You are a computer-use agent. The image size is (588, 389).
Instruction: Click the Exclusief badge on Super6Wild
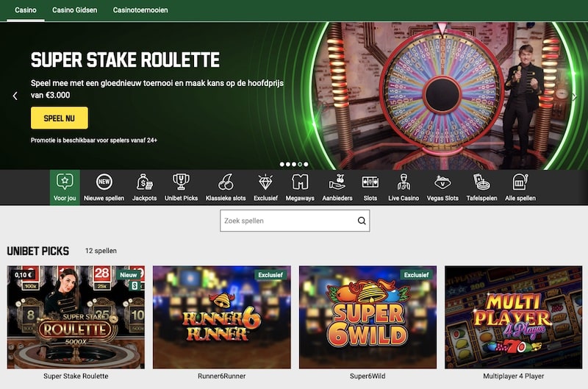pos(416,275)
